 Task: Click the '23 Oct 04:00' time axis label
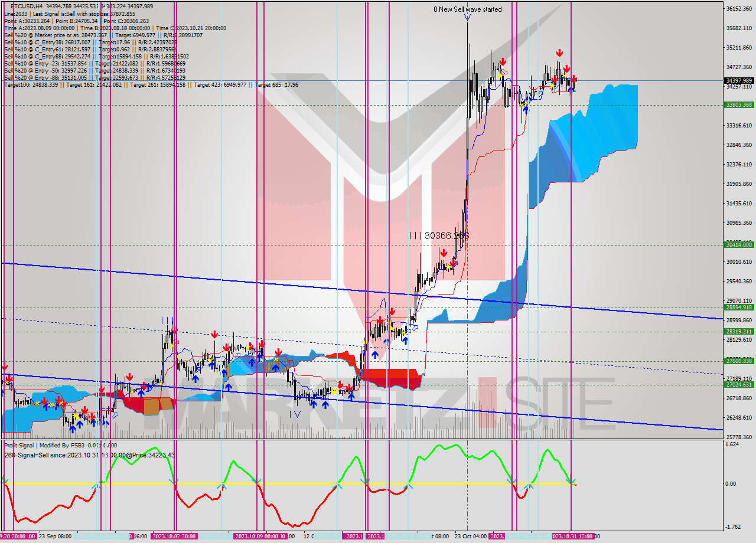tap(471, 537)
